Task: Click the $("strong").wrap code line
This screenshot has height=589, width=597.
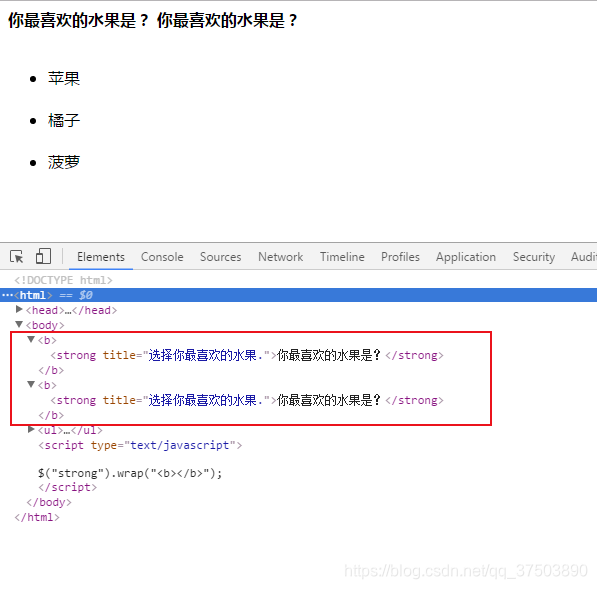Action: point(130,473)
